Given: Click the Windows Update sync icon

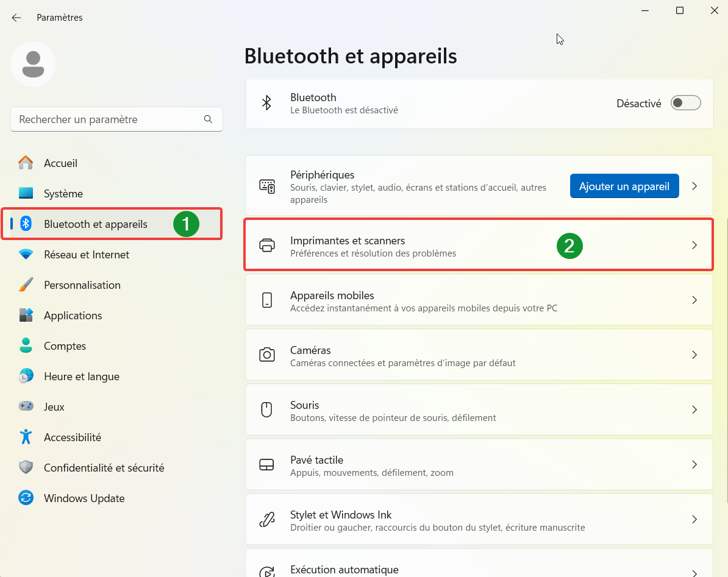Looking at the screenshot, I should [x=26, y=498].
